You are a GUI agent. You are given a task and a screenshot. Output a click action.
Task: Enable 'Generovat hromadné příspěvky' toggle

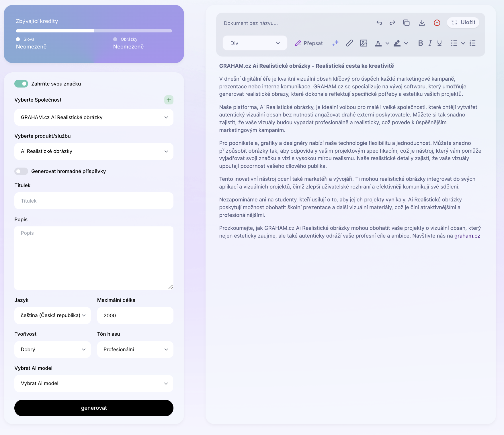pyautogui.click(x=21, y=171)
